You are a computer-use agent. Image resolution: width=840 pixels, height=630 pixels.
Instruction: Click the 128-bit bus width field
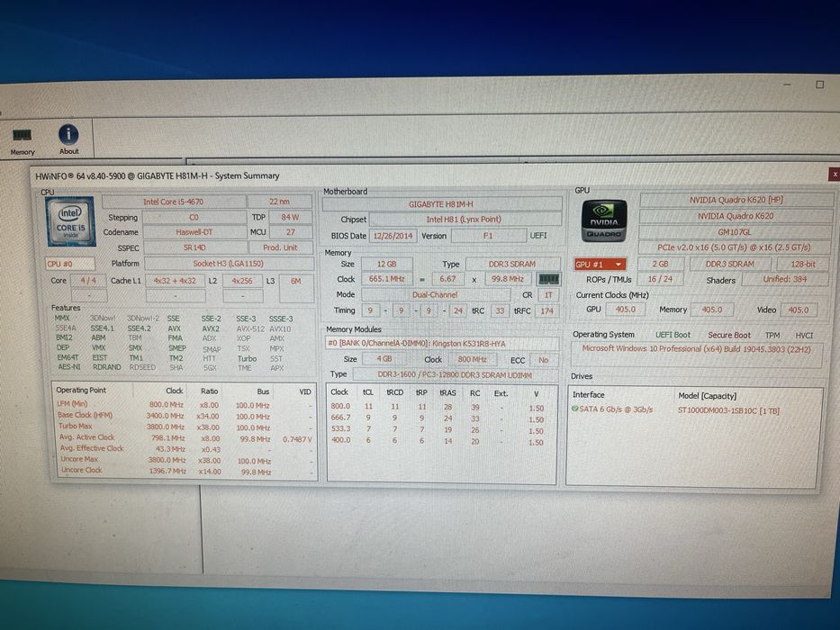pos(802,264)
